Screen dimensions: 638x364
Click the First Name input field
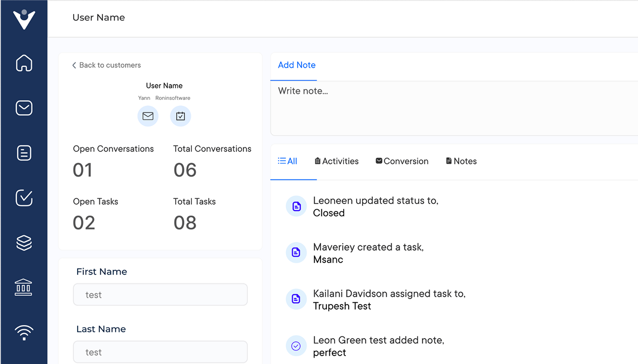pos(160,295)
